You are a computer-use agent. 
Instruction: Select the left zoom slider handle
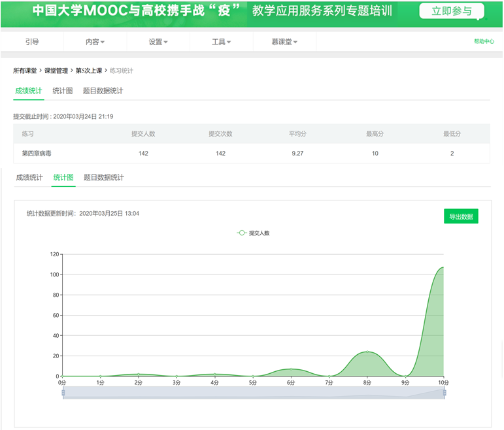tap(63, 393)
